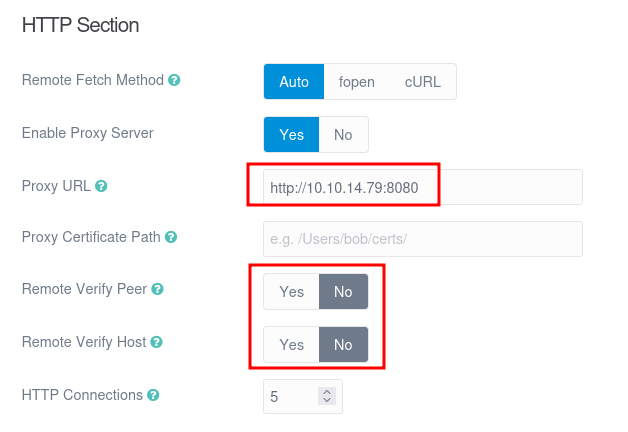The height and width of the screenshot is (432, 628).
Task: Select No for Remote Verify Host
Action: click(343, 345)
